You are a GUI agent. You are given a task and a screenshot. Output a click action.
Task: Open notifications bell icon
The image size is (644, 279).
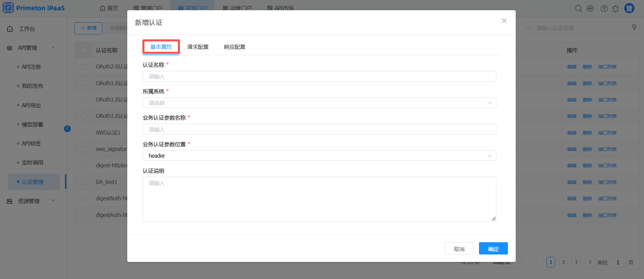pyautogui.click(x=615, y=9)
